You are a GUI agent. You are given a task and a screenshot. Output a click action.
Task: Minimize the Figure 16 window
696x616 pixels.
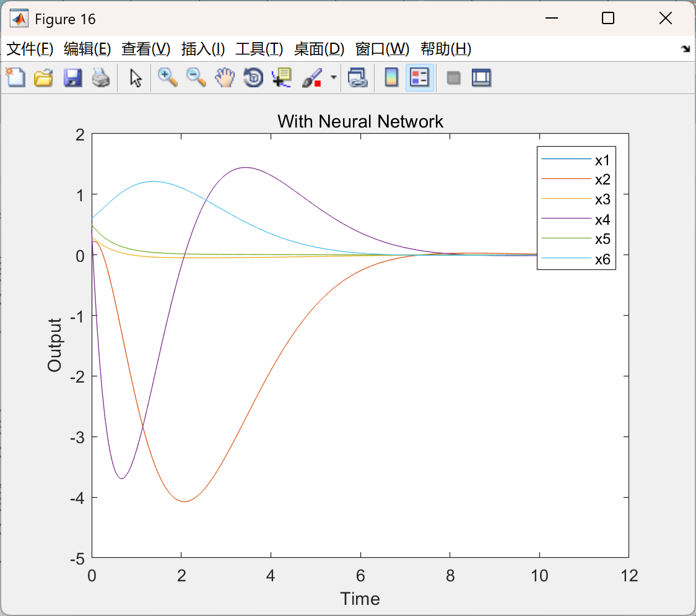551,18
